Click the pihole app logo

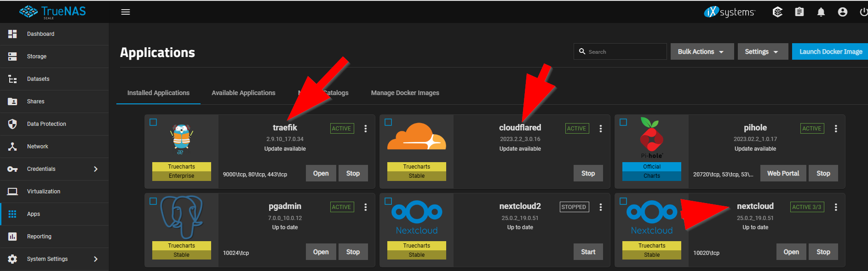[x=652, y=138]
